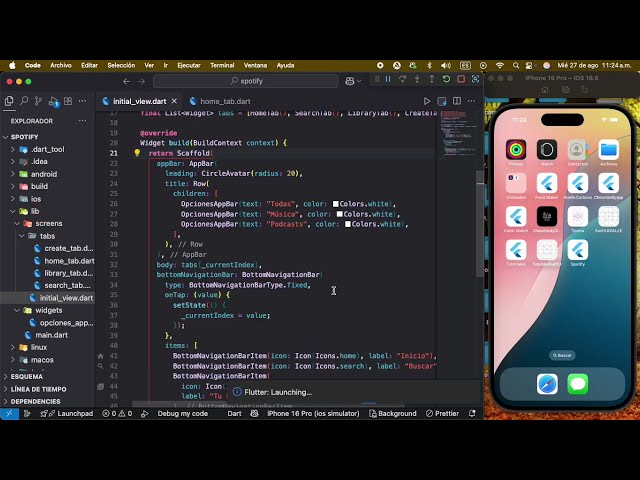Open main.dart in the file tree
The width and height of the screenshot is (640, 480).
(x=48, y=335)
